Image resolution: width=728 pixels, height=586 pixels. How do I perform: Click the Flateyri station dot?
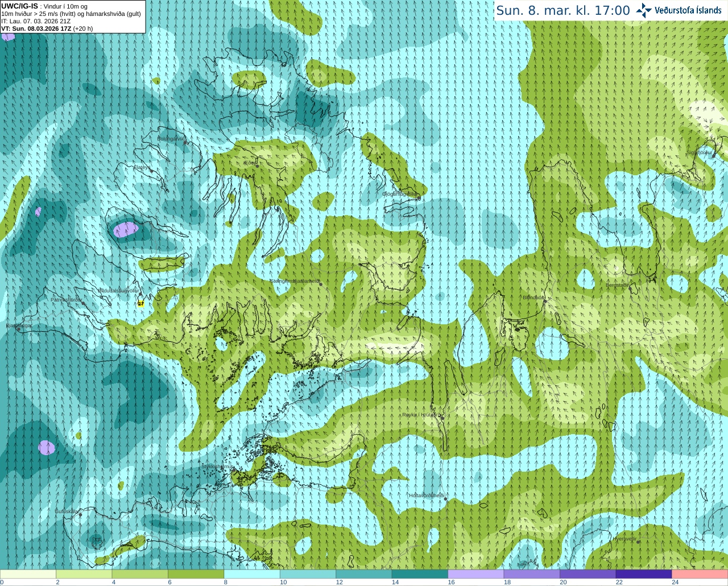pyautogui.click(x=152, y=171)
